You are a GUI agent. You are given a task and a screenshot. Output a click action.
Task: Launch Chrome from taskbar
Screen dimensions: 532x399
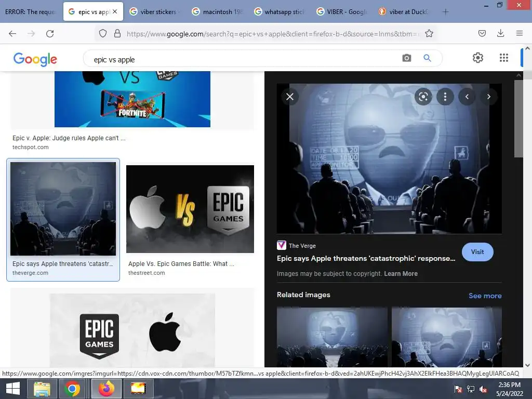(72, 389)
